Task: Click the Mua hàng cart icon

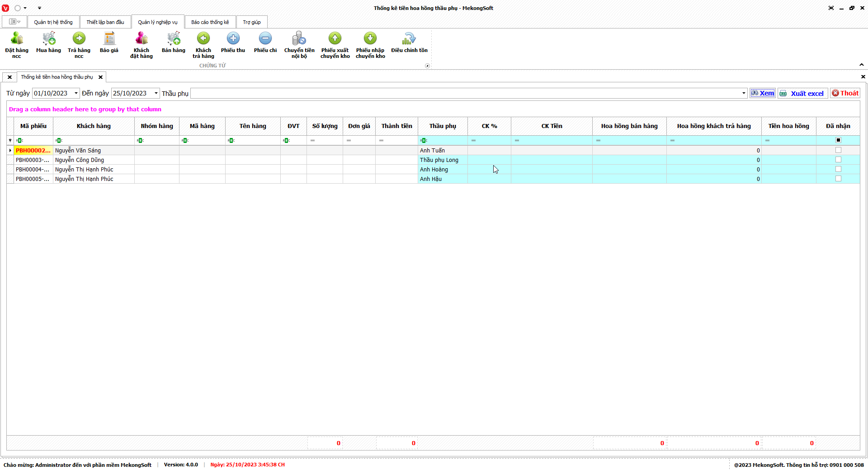Action: (48, 39)
